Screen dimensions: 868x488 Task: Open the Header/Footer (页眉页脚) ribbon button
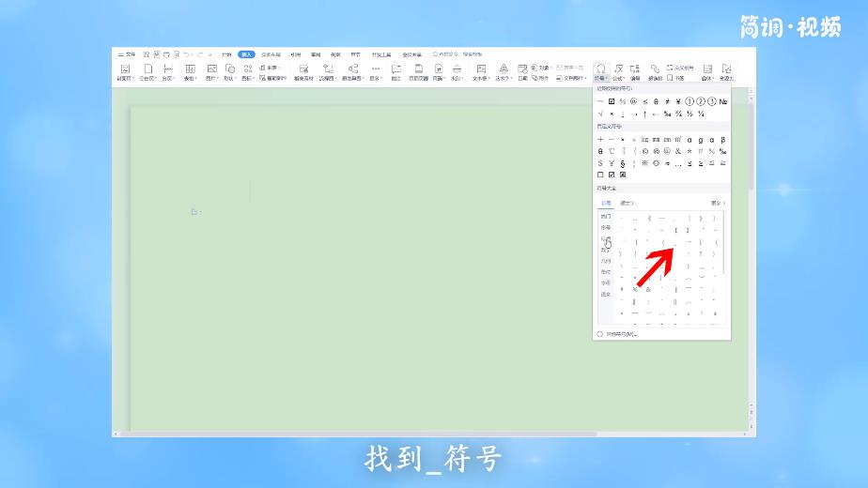pyautogui.click(x=418, y=72)
